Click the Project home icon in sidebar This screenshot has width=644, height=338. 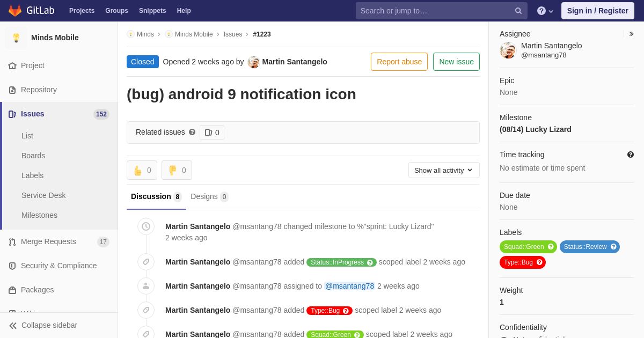(x=12, y=66)
